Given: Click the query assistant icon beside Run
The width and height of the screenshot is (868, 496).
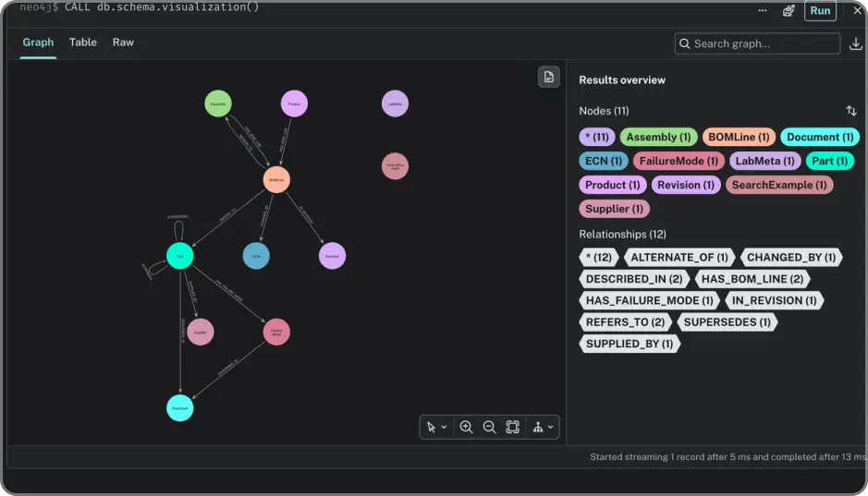Looking at the screenshot, I should [789, 10].
